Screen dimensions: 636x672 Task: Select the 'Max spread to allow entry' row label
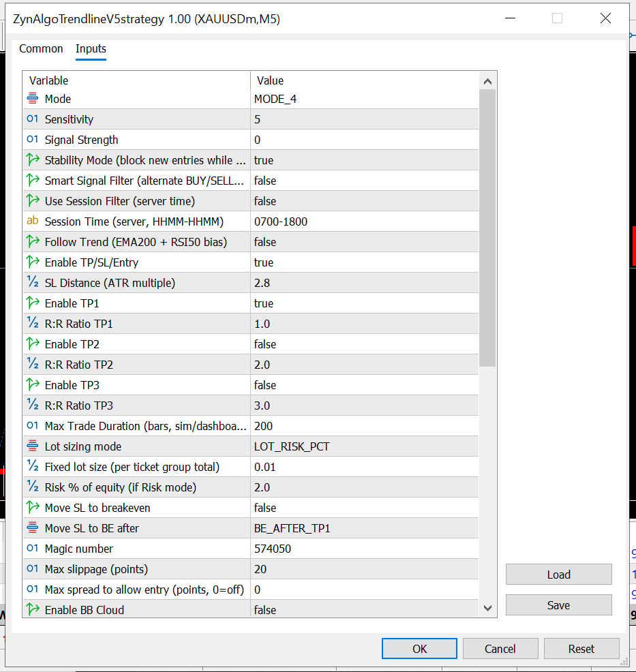tap(144, 590)
